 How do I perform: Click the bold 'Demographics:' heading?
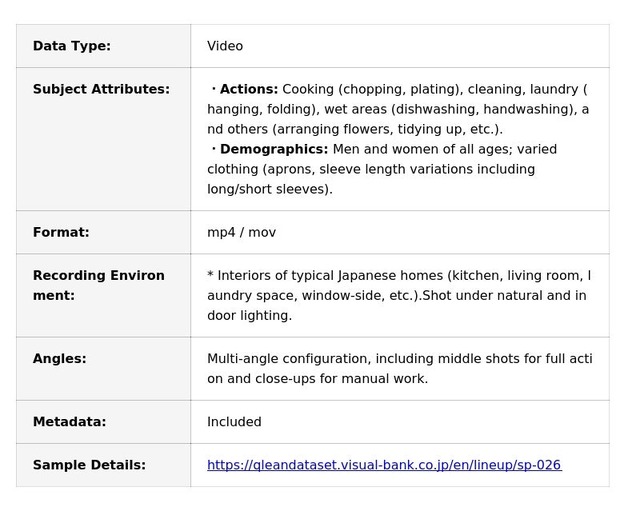[x=273, y=149]
